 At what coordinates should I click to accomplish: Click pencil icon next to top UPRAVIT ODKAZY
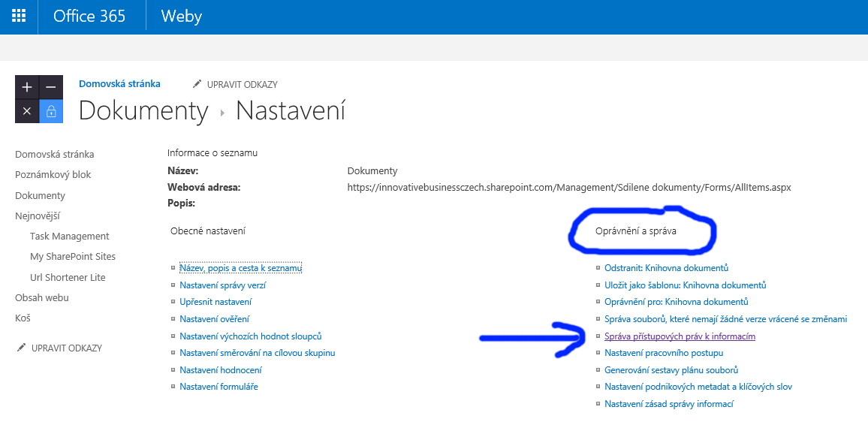click(x=197, y=84)
